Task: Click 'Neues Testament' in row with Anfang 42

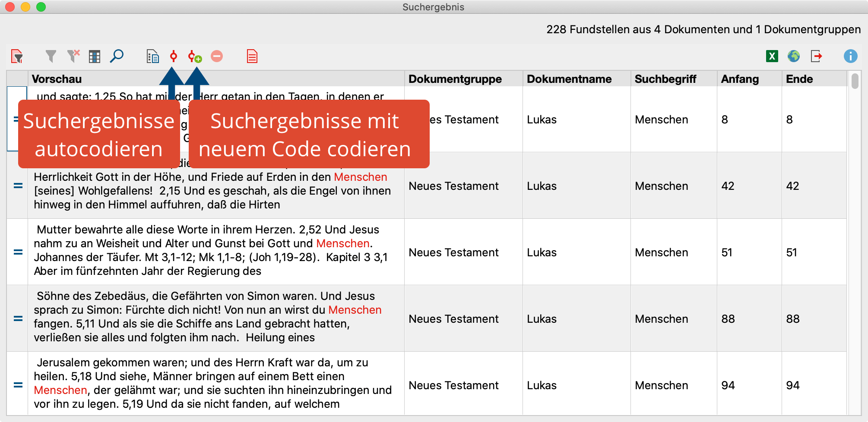Action: click(x=453, y=186)
